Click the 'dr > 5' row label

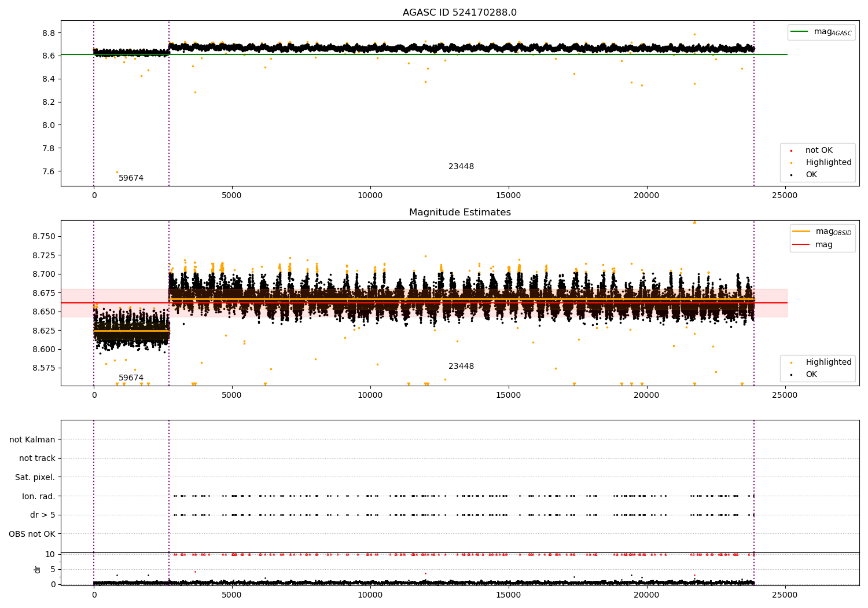43,515
